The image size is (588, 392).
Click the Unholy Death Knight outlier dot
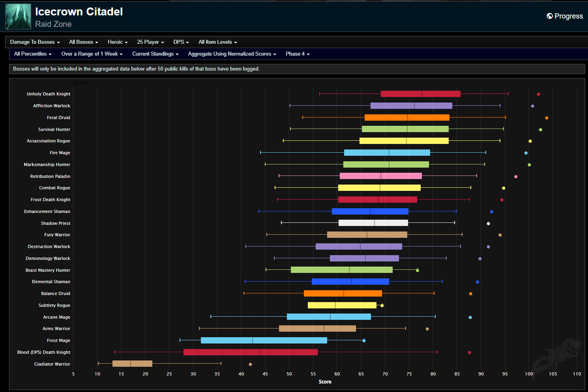point(538,94)
